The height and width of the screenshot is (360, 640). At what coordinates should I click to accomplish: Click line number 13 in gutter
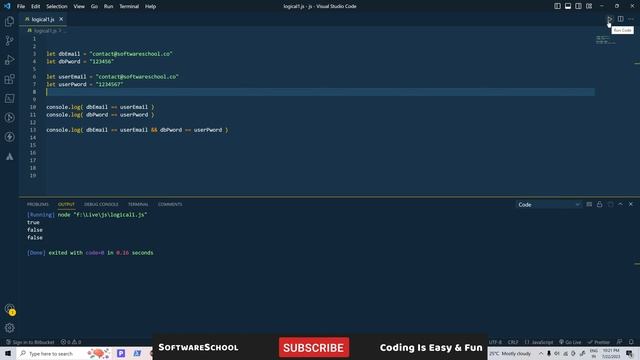point(33,130)
